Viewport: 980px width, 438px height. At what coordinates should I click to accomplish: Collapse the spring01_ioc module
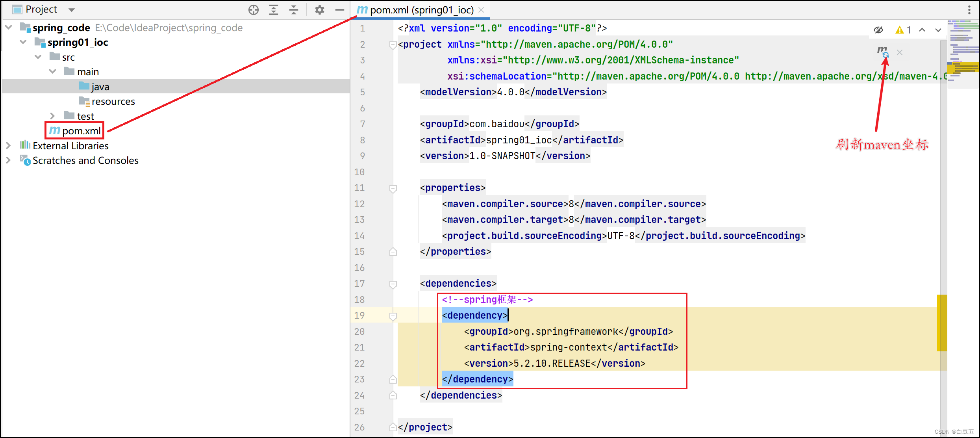click(x=23, y=42)
